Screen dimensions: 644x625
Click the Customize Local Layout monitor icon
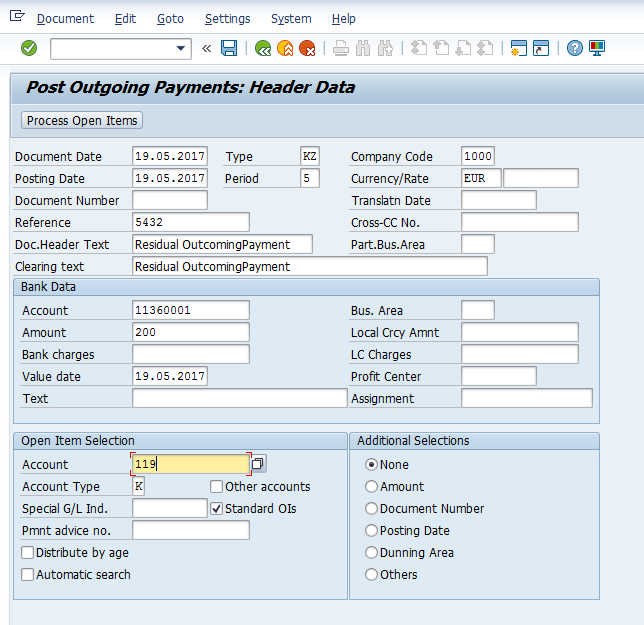[x=597, y=48]
